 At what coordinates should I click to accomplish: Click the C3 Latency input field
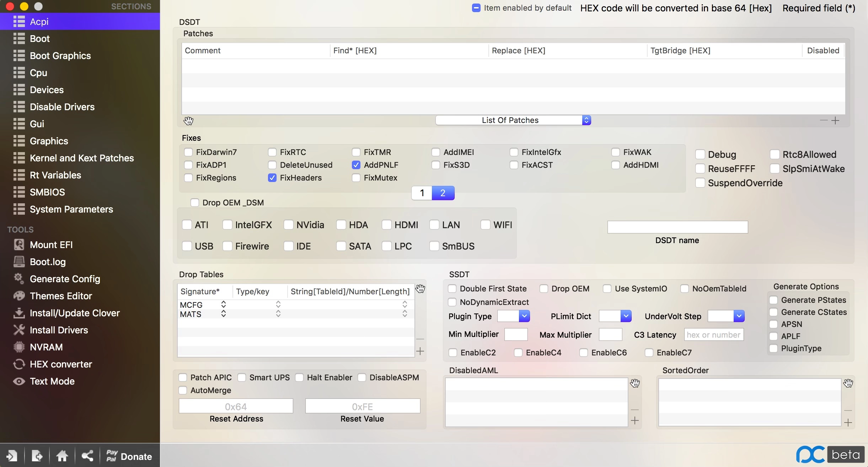[714, 334]
